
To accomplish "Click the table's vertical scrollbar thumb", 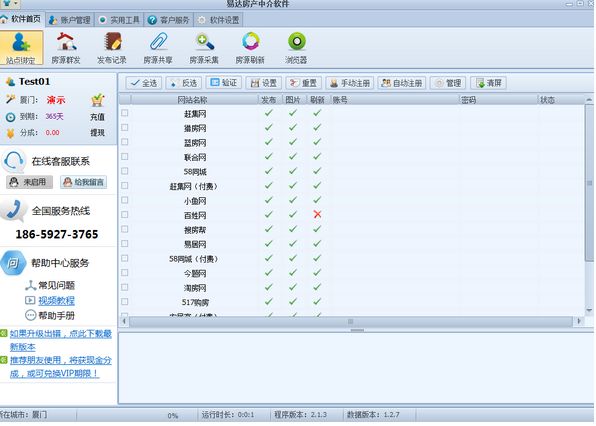I will tap(589, 183).
